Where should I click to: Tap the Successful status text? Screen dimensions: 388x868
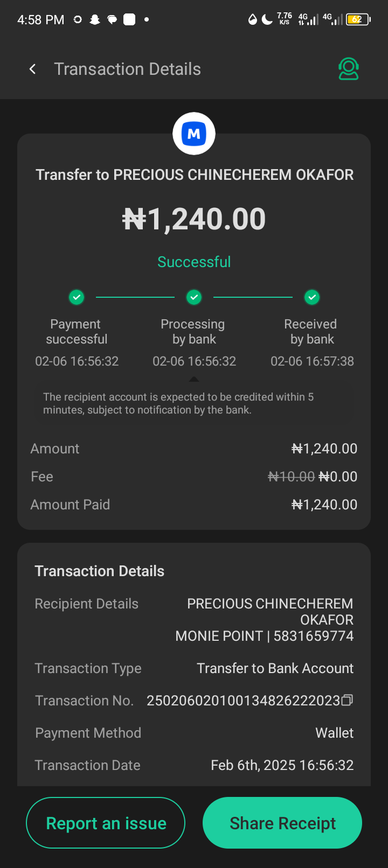[x=194, y=262]
